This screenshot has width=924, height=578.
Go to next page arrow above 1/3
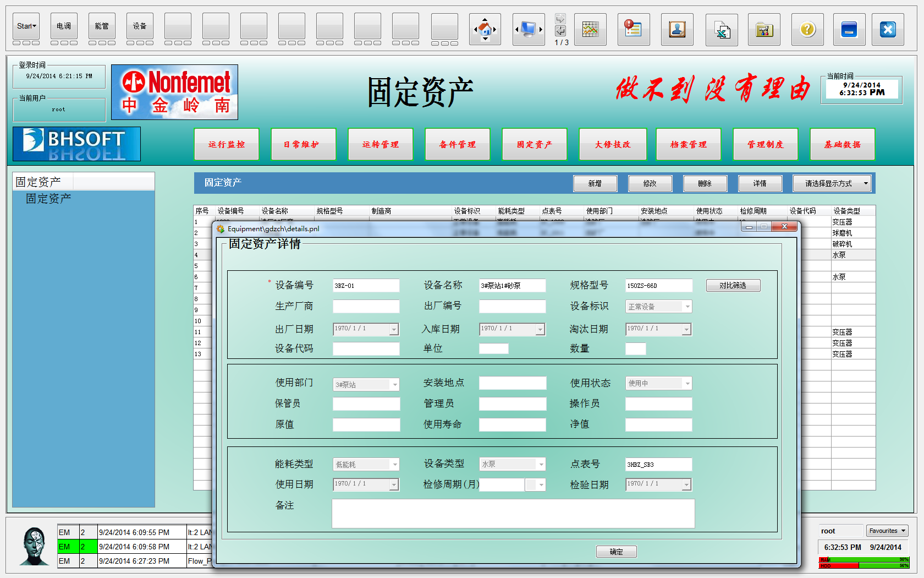(x=560, y=19)
